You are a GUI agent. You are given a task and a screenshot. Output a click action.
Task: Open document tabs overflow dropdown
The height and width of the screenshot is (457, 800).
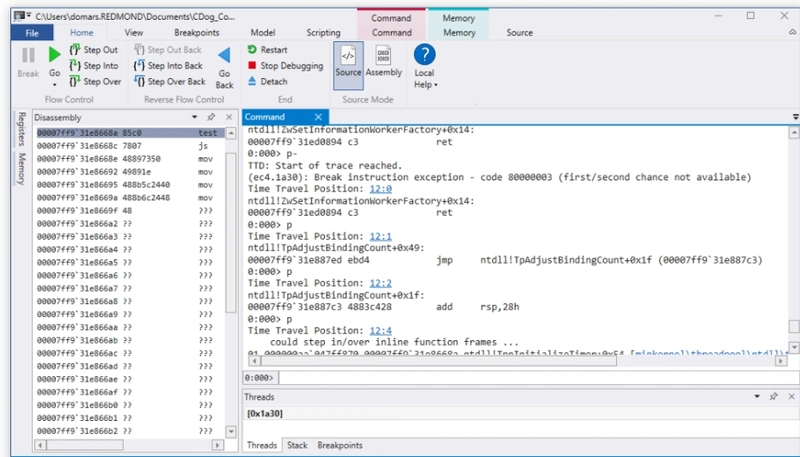pyautogui.click(x=795, y=117)
